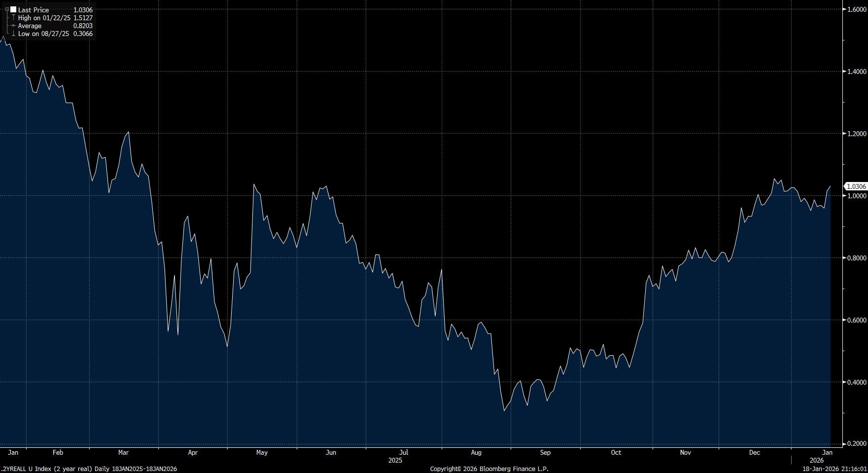
Task: Select the Last Price legend label
Action: pos(34,10)
